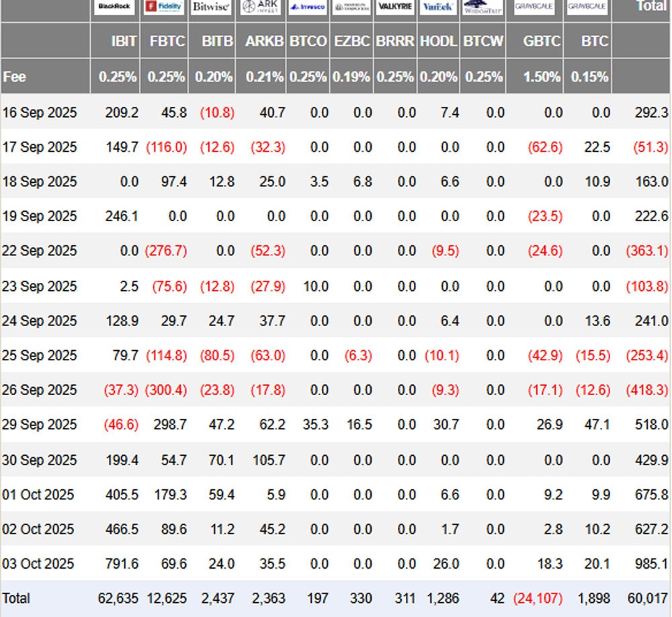672x617 pixels.
Task: Select the IBIT column header
Action: (x=124, y=41)
